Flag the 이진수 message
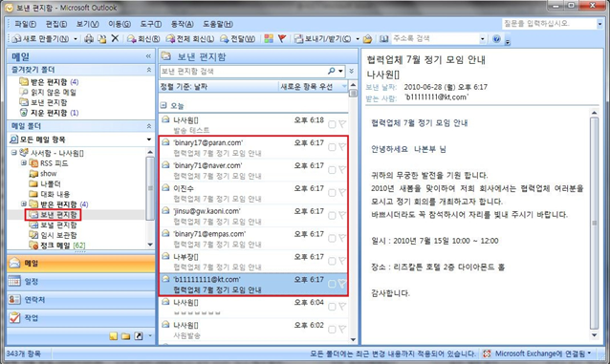Screen dimensions: 610x364 pos(342,192)
